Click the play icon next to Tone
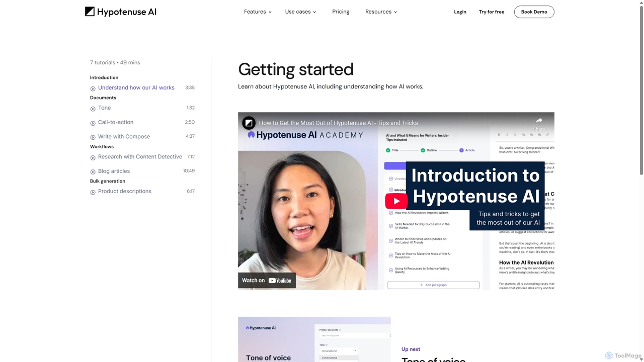 pos(93,109)
